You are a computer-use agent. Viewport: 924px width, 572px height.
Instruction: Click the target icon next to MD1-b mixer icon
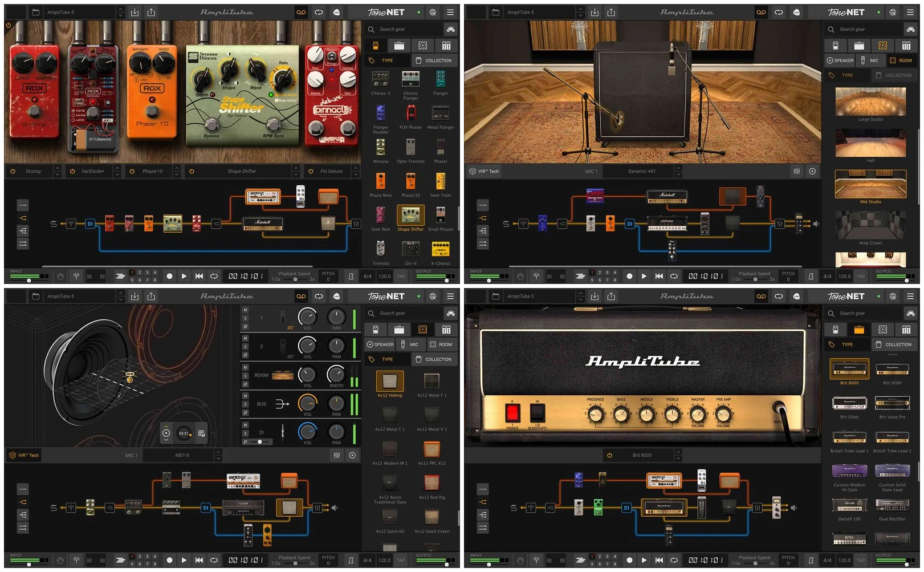point(352,455)
